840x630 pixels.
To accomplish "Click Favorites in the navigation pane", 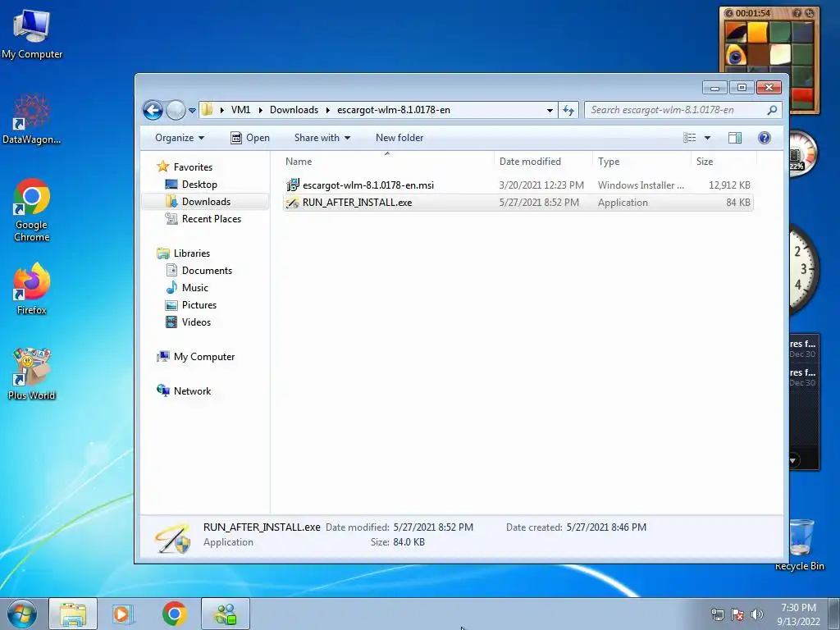I will click(193, 167).
